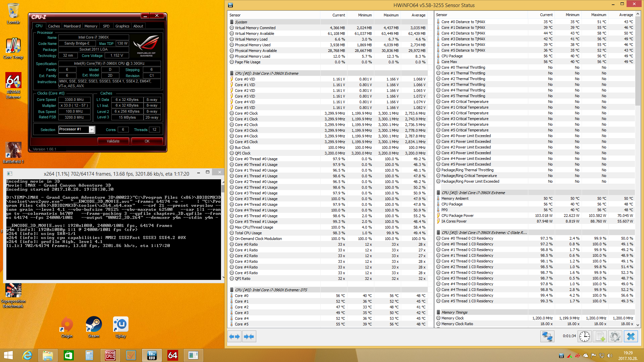Switch to CPU tab in CPU-Z
644x362 pixels.
pos(39,26)
